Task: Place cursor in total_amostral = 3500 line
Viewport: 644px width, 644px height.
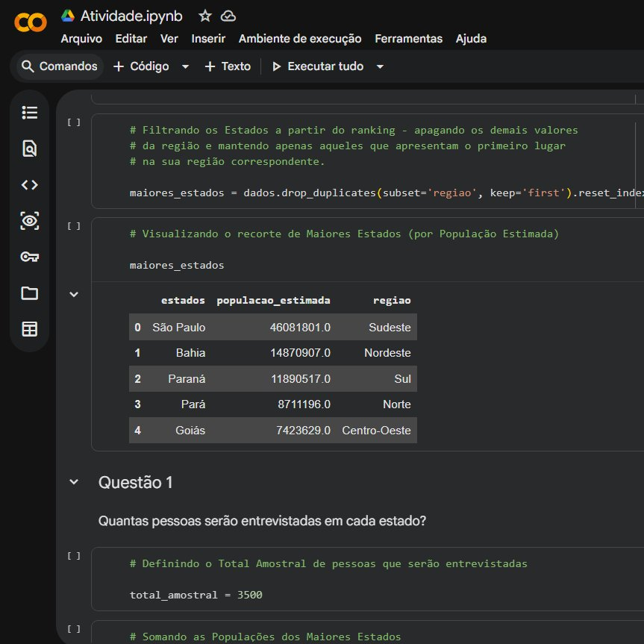Action: click(x=196, y=595)
